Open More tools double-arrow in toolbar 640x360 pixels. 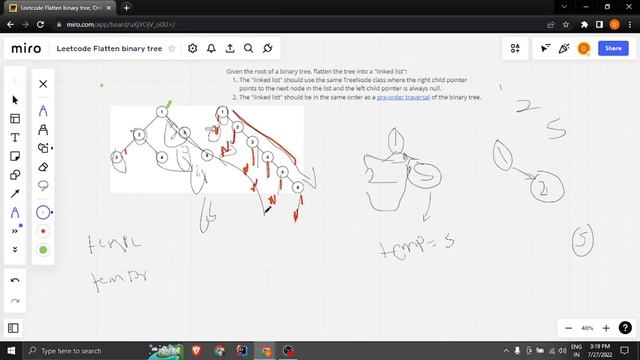pyautogui.click(x=15, y=231)
